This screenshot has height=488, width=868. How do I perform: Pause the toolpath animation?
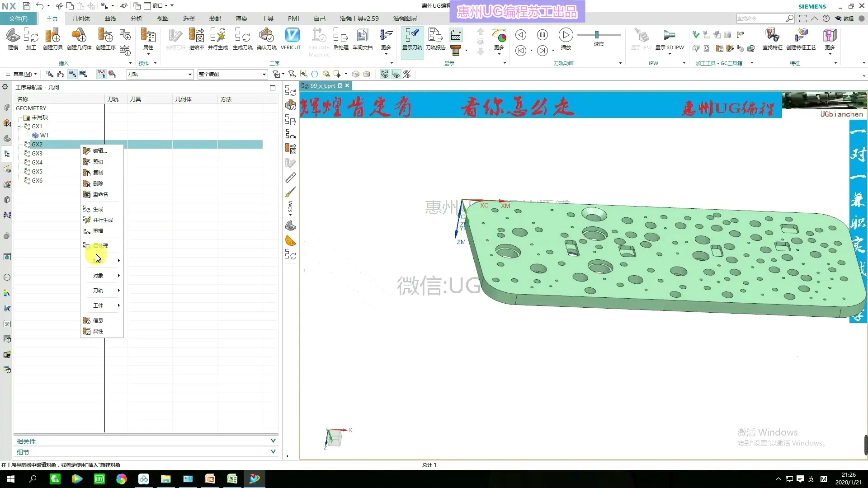point(542,35)
